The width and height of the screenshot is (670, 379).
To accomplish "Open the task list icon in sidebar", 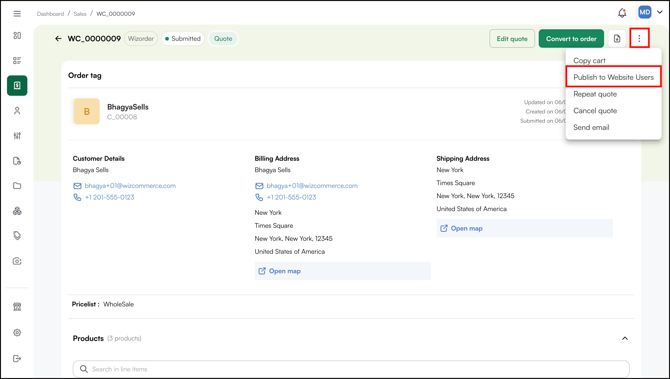I will coord(17,60).
